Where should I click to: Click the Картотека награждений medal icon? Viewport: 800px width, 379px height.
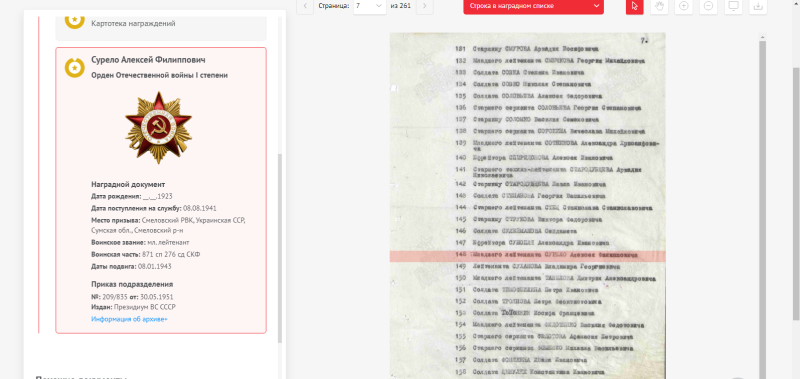74,20
